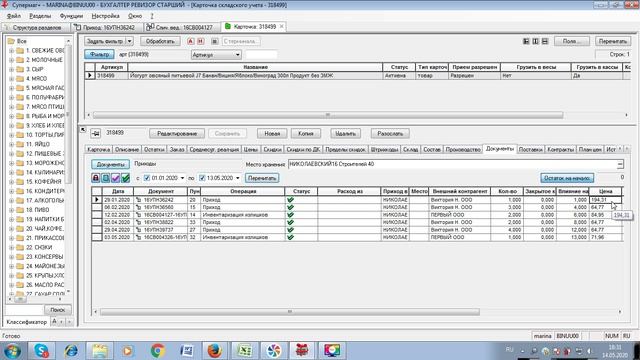
Task: Open the Задать фильтр dropdown arrow
Action: coord(129,41)
